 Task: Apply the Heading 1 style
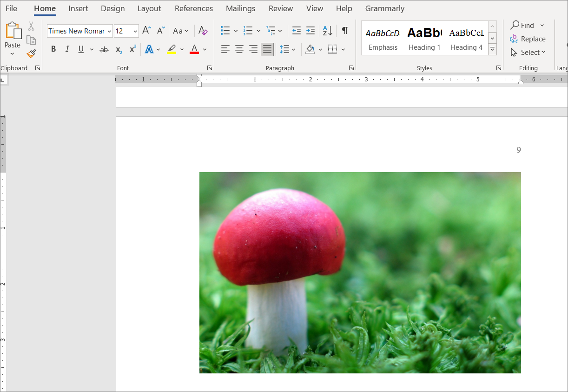pos(424,38)
